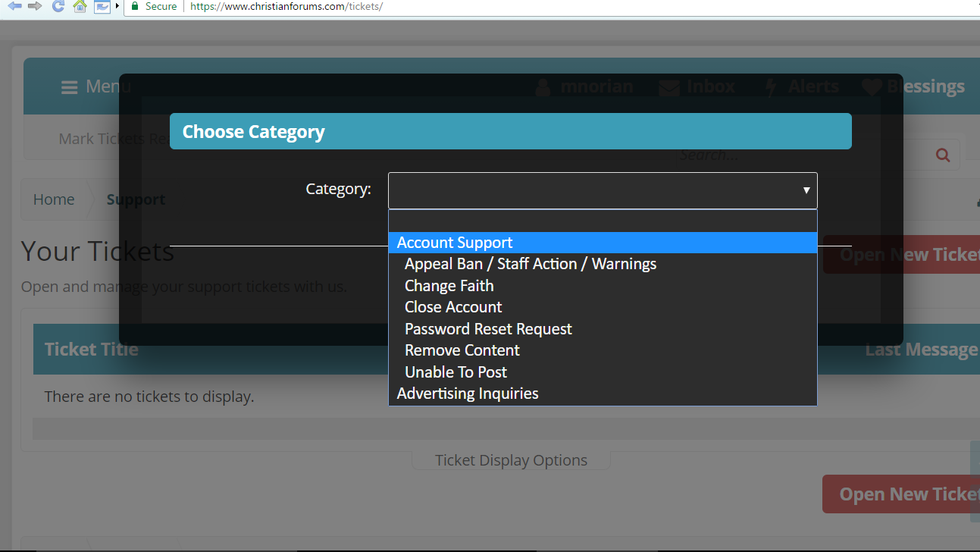Click the red search magnifier icon
Image resolution: width=980 pixels, height=552 pixels.
(x=943, y=155)
